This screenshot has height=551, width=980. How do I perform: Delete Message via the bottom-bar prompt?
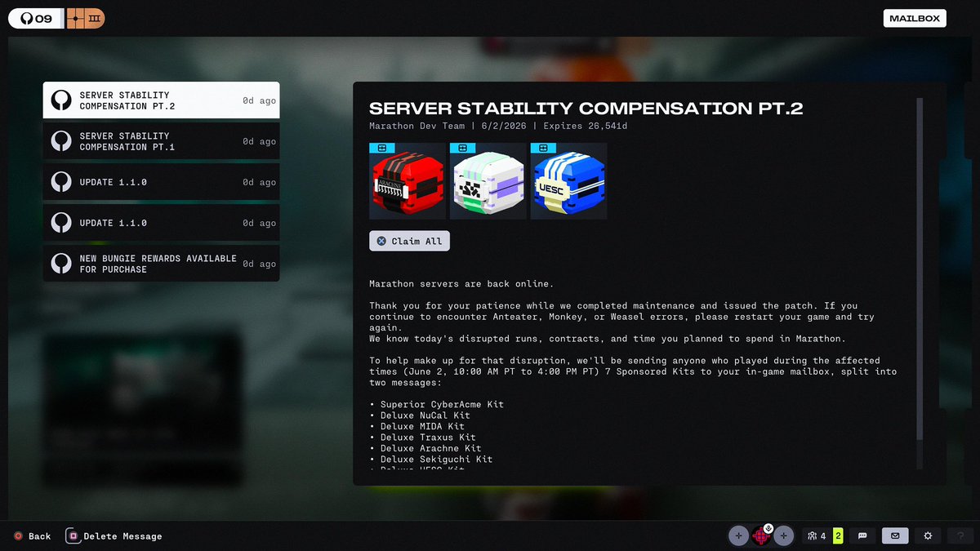click(x=114, y=536)
